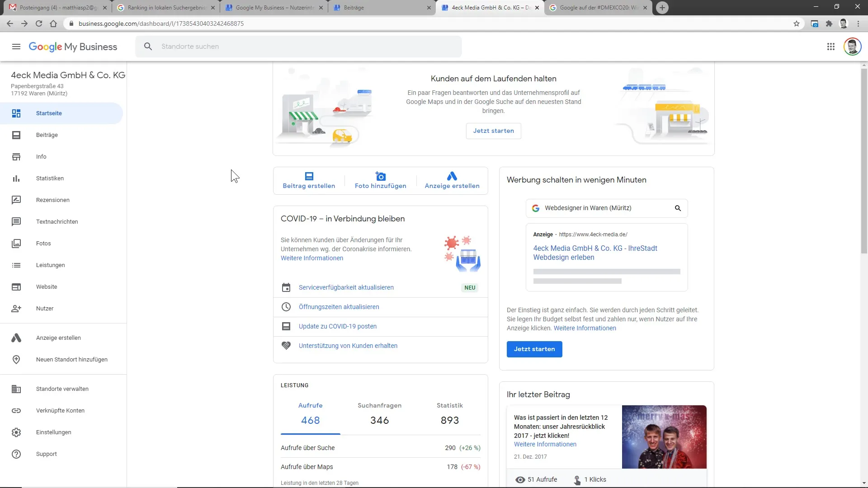This screenshot has width=868, height=488.
Task: Select the Statistik performance tab
Action: pyautogui.click(x=450, y=414)
